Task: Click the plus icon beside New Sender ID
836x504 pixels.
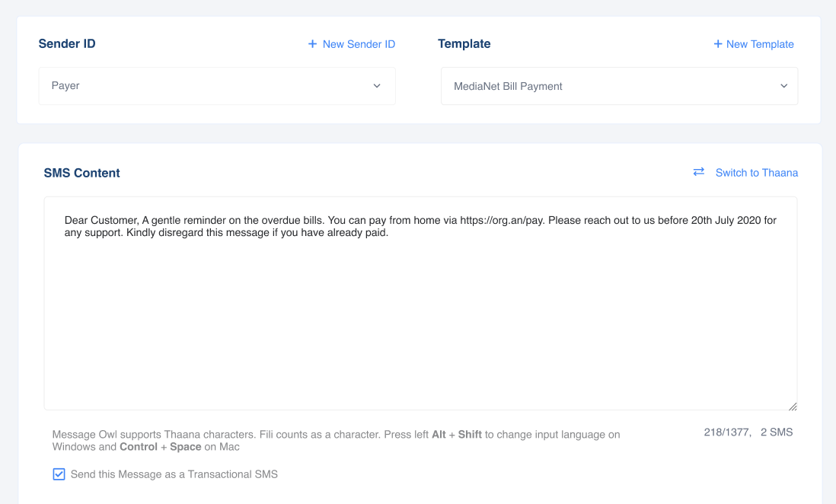Action: pyautogui.click(x=312, y=44)
